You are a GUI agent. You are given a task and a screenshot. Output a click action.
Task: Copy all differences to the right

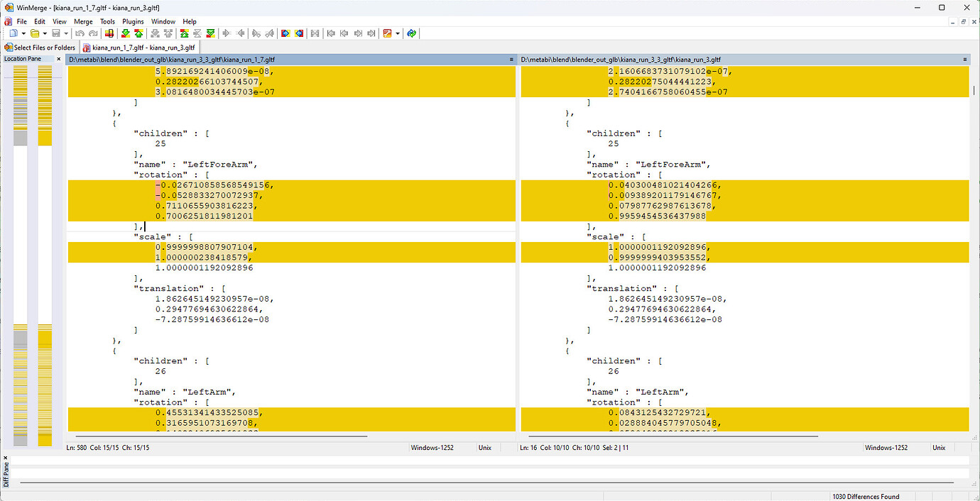click(x=285, y=33)
